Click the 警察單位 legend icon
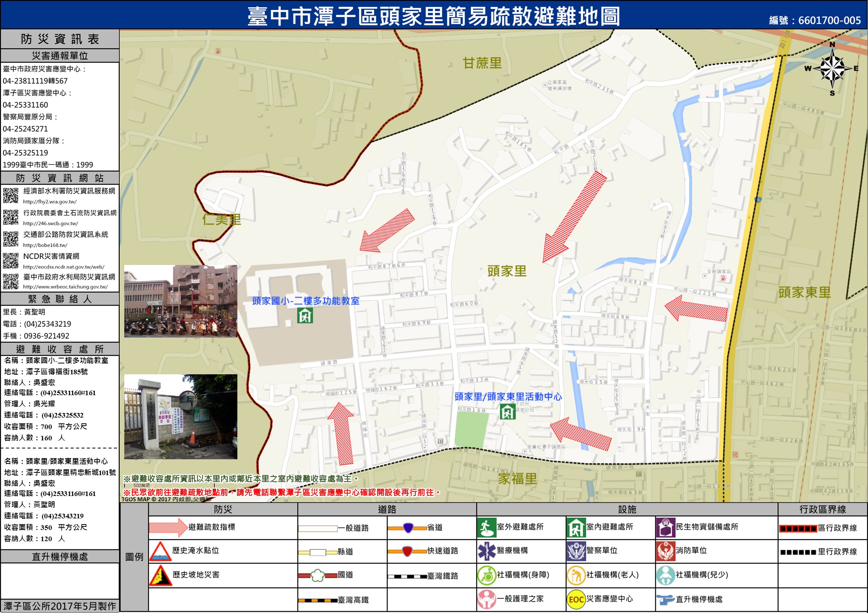 576,551
